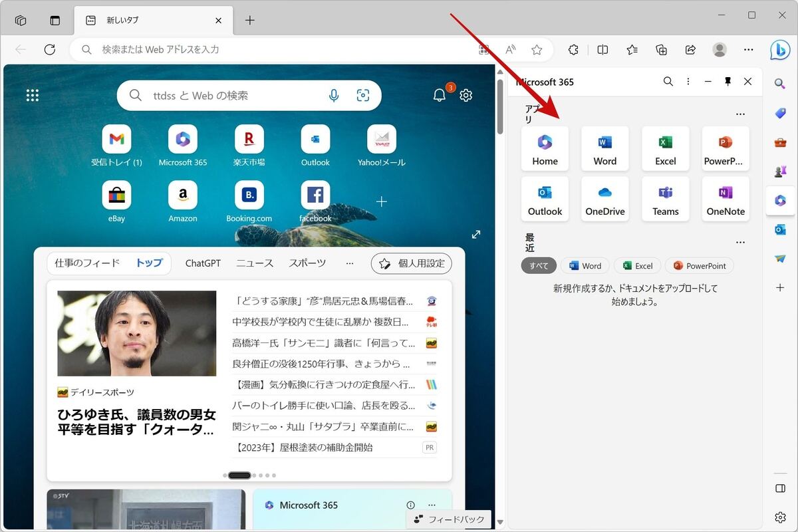Screen dimensions: 798x532
Task: Open the Drop paper-plane sidebar icon
Action: point(780,259)
